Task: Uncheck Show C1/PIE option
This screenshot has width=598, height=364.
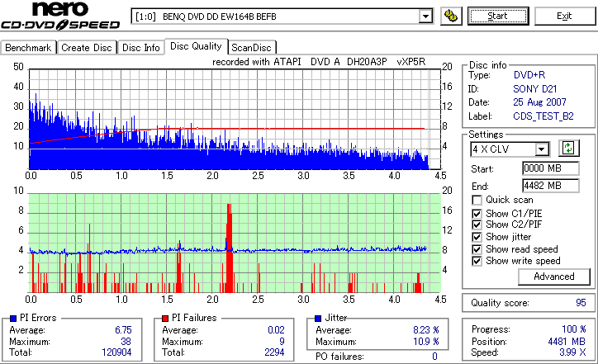Action: click(477, 214)
